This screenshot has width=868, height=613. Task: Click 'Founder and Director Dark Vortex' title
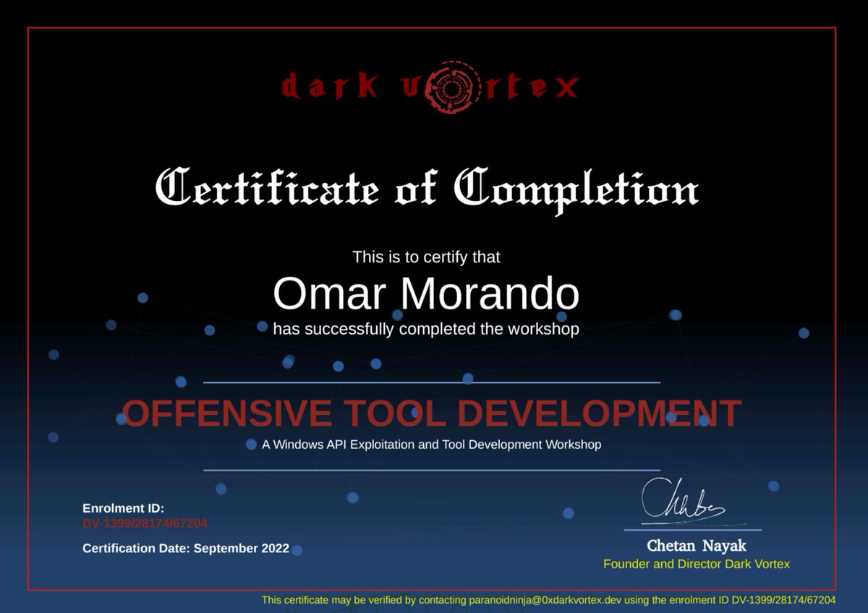(x=697, y=564)
